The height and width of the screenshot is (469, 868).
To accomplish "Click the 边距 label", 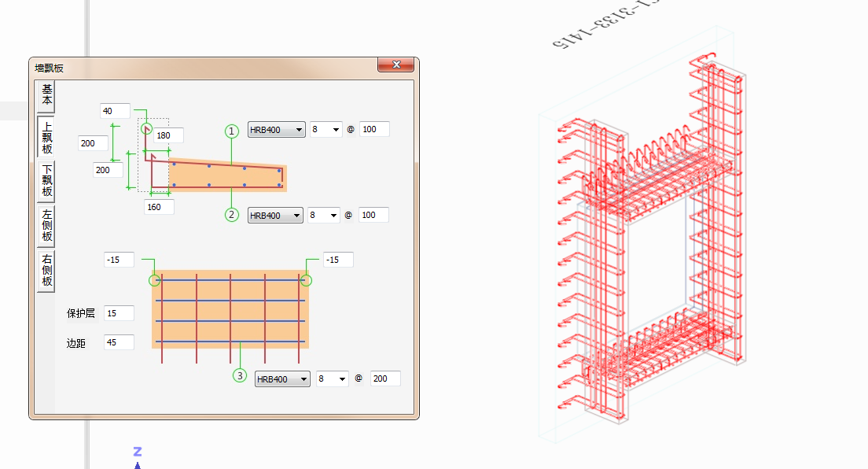I will pyautogui.click(x=75, y=343).
